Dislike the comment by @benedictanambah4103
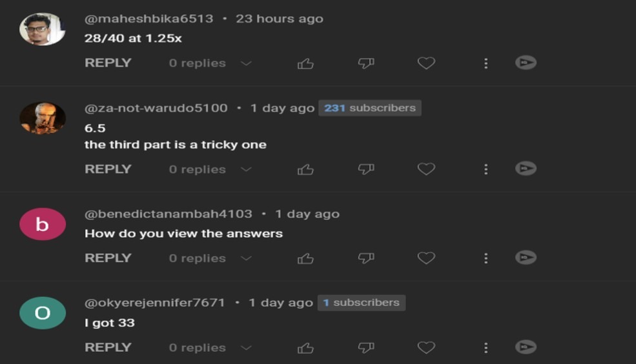Viewport: 636px width, 364px height. coord(366,258)
